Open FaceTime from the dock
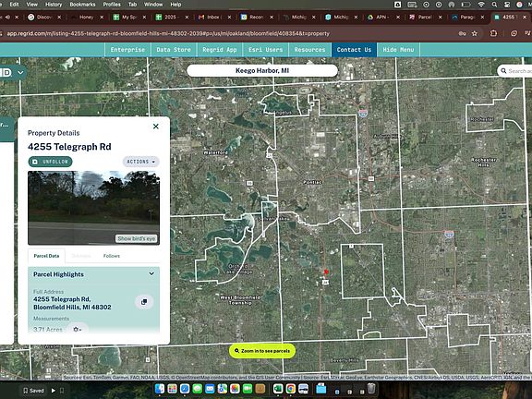532x399 pixels. click(x=248, y=389)
